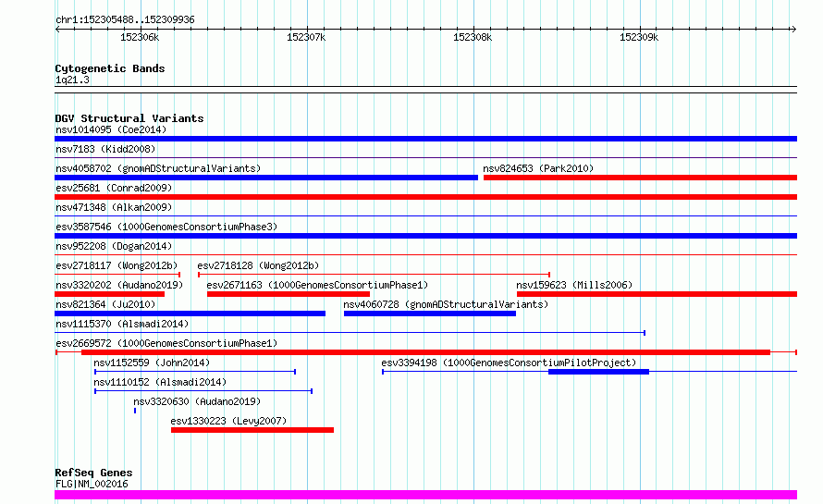Open esv1330223 (Levy2007) variant label
This screenshot has height=504, width=823.
point(228,421)
